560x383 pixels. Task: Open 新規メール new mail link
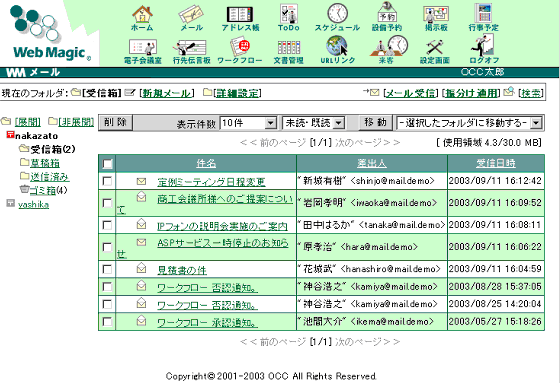click(x=166, y=93)
